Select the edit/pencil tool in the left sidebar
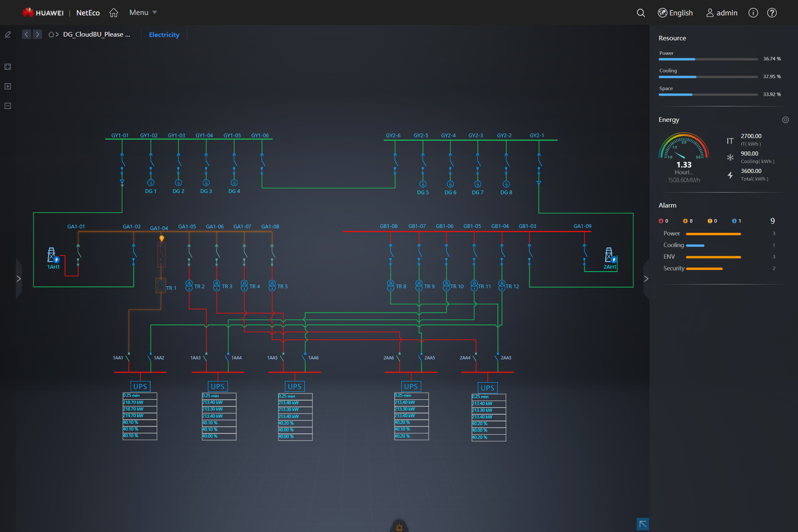This screenshot has width=798, height=532. pos(7,34)
